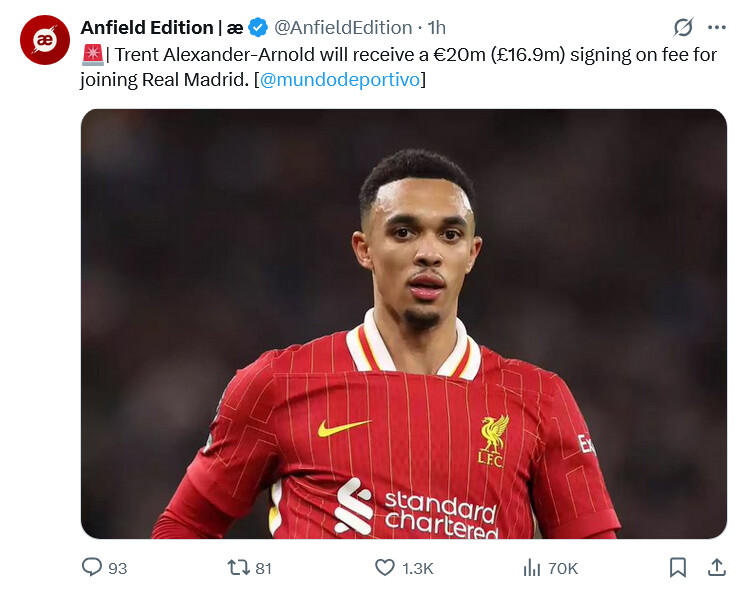This screenshot has width=747, height=595.
Task: Click the 1h timestamp of the tweet
Action: coord(436,27)
